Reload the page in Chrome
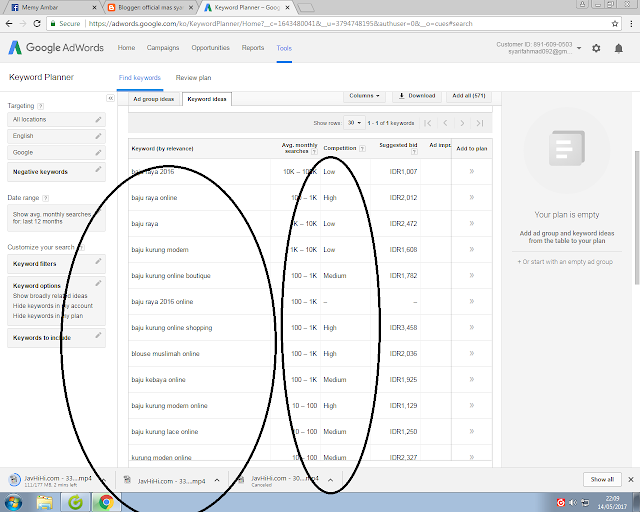The width and height of the screenshot is (640, 512). (x=37, y=24)
